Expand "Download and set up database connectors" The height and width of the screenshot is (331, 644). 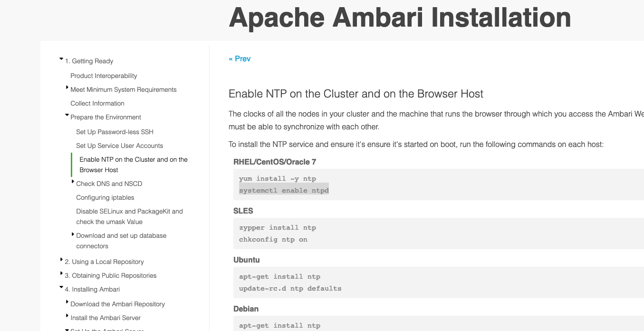click(73, 234)
